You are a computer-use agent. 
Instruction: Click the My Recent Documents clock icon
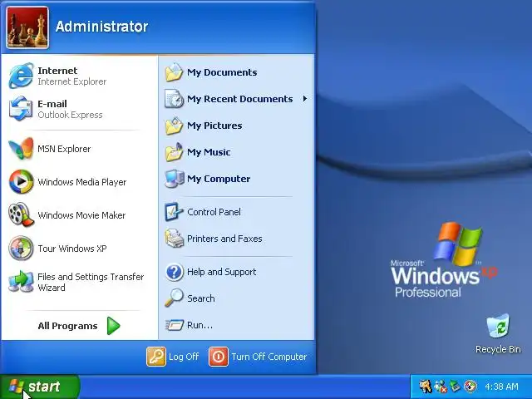(x=174, y=99)
